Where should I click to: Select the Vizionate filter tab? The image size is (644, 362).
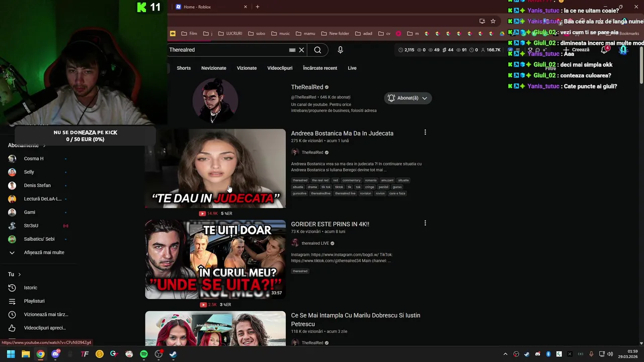point(247,68)
